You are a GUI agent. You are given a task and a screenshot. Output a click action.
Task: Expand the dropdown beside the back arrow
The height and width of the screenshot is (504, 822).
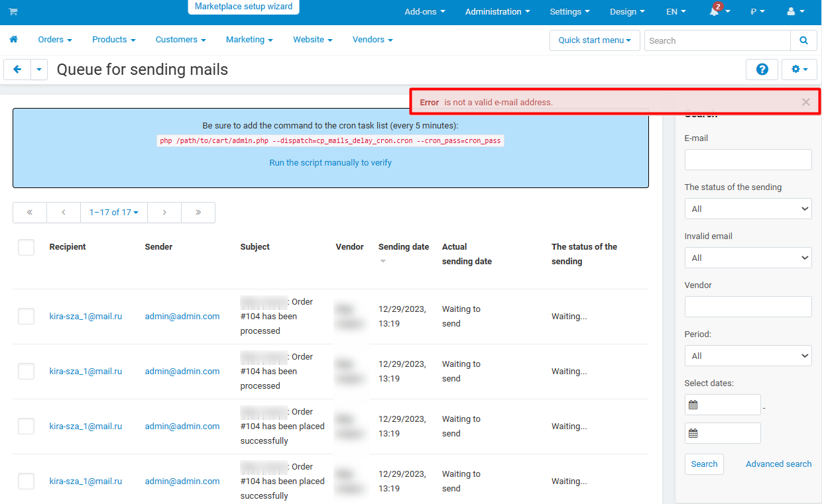point(39,70)
